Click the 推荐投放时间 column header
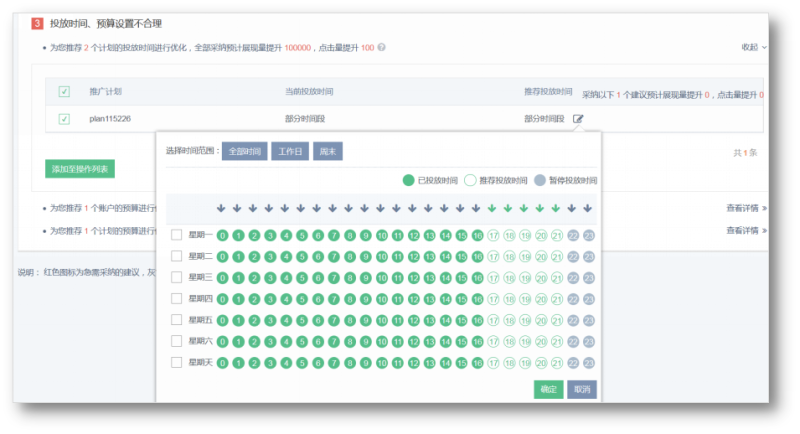 (x=548, y=91)
